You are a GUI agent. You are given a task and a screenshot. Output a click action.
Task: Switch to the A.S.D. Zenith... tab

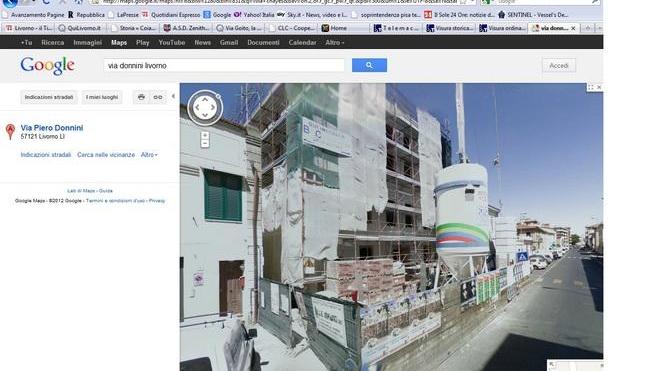(x=186, y=28)
